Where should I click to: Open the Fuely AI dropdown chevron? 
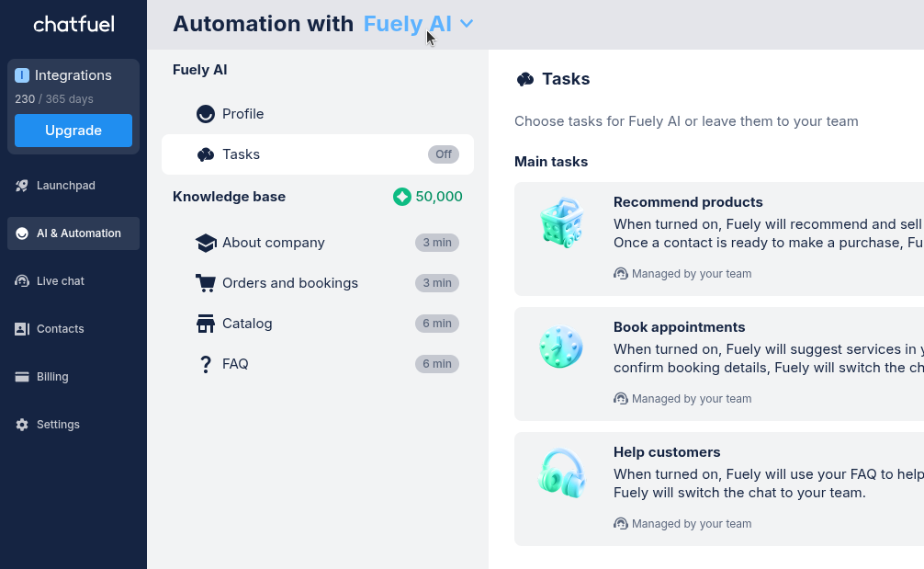click(467, 24)
